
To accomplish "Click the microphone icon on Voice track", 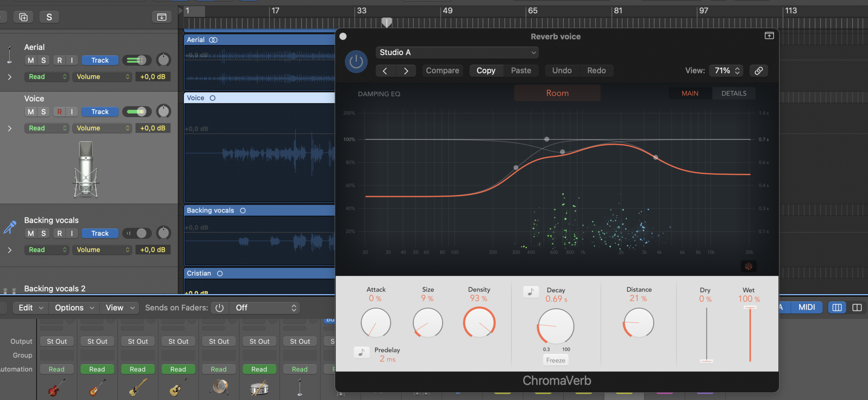I will click(x=86, y=170).
